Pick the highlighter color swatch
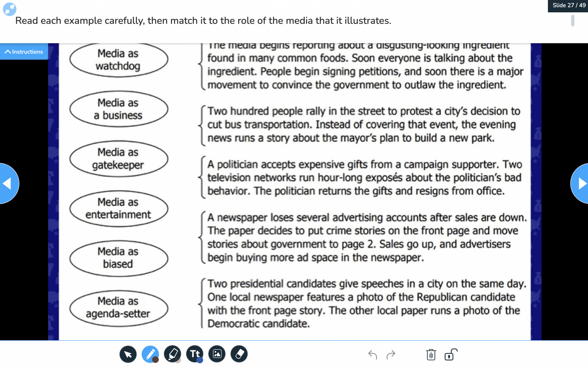The image size is (588, 367). 178,360
